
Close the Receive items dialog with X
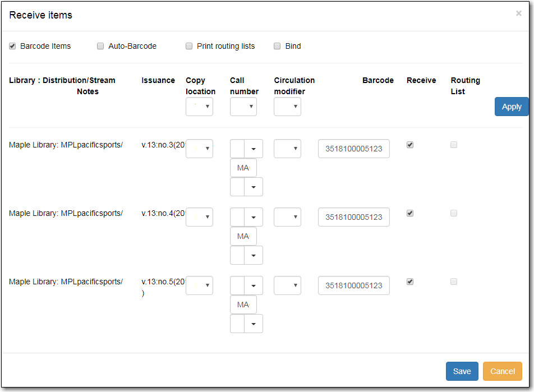coord(518,13)
